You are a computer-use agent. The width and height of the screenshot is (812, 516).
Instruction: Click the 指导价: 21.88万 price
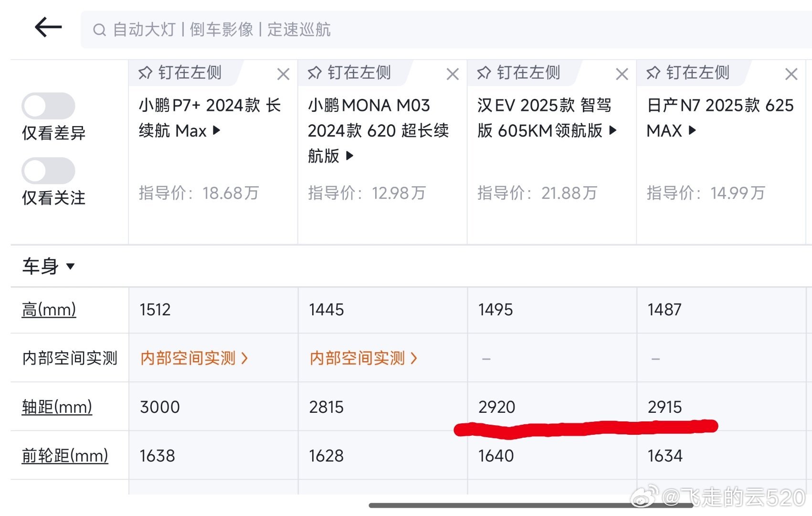537,193
